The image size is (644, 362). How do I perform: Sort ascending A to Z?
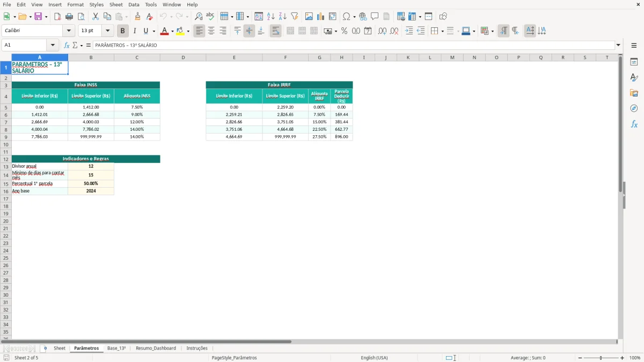(x=271, y=17)
